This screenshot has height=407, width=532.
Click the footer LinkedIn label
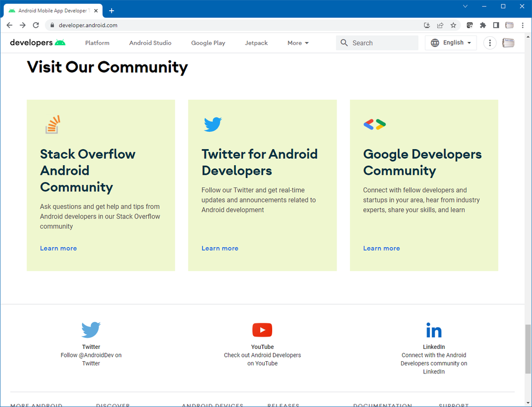[434, 347]
